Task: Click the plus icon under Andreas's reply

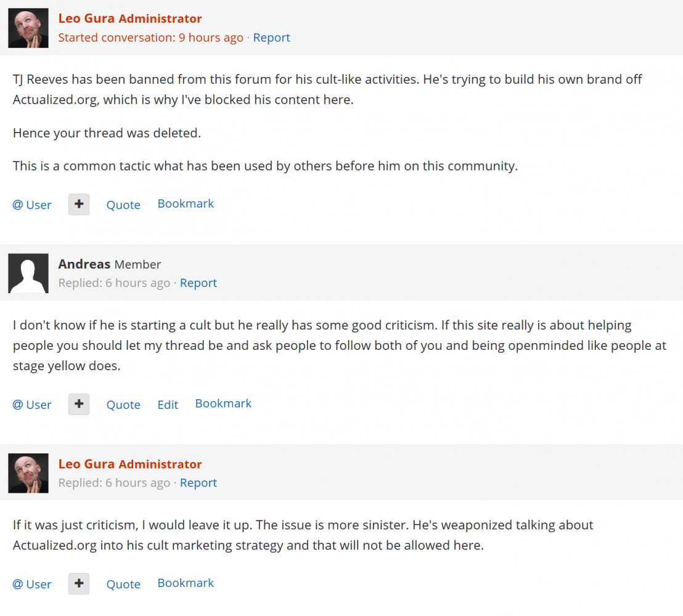Action: (79, 404)
